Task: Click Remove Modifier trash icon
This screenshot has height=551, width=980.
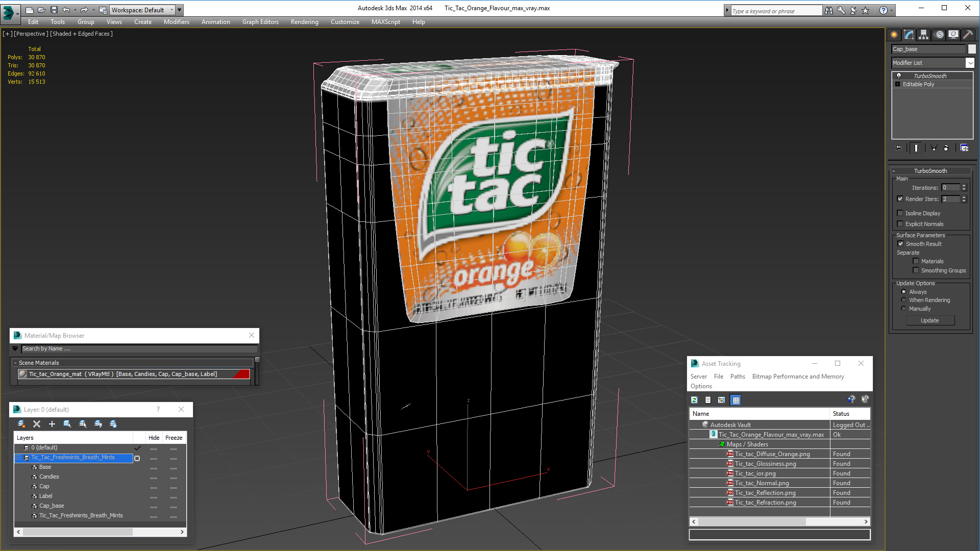Action: point(946,148)
